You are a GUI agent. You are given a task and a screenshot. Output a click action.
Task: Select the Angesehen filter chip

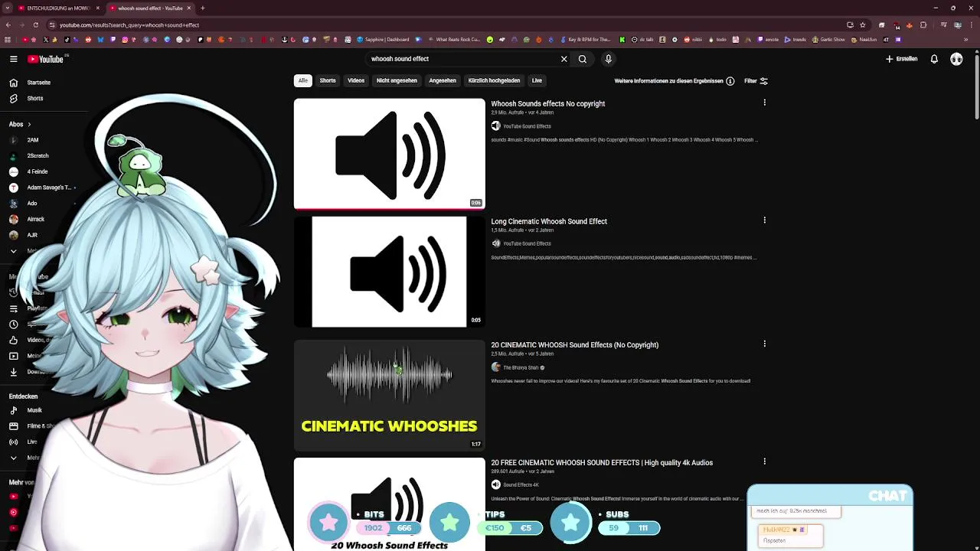click(x=443, y=80)
